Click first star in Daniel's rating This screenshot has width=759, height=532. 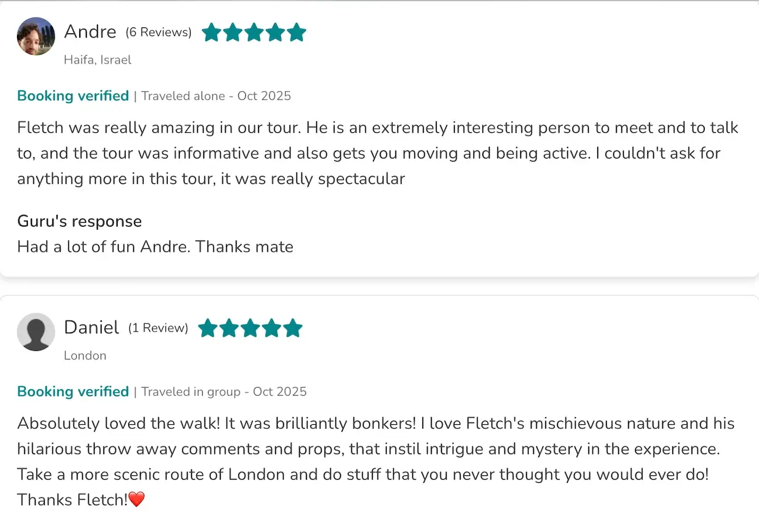pos(208,329)
